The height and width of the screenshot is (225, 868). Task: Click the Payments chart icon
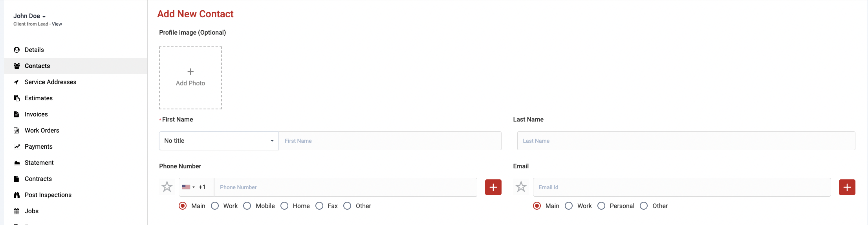point(16,147)
